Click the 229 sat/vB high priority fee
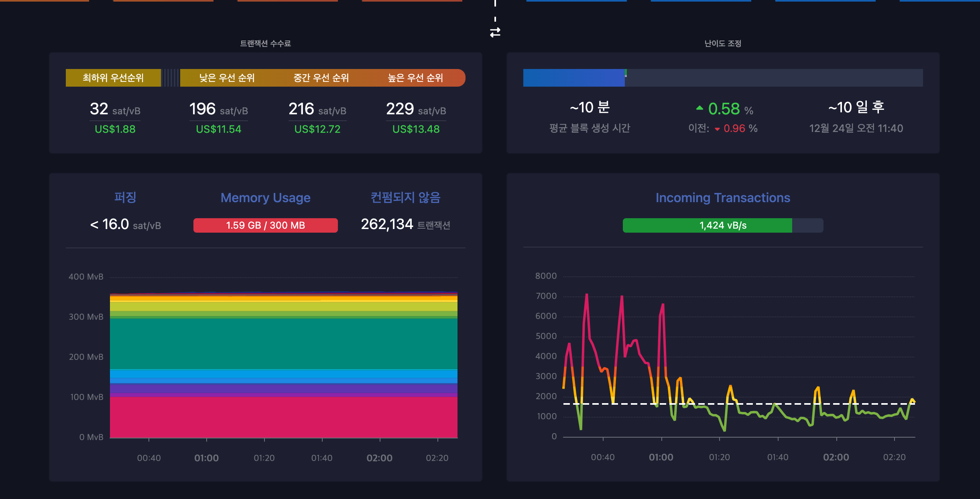 416,109
